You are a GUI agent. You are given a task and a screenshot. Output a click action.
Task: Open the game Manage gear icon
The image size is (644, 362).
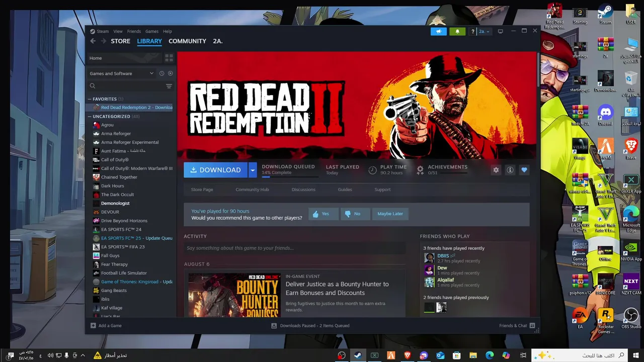[x=496, y=170]
